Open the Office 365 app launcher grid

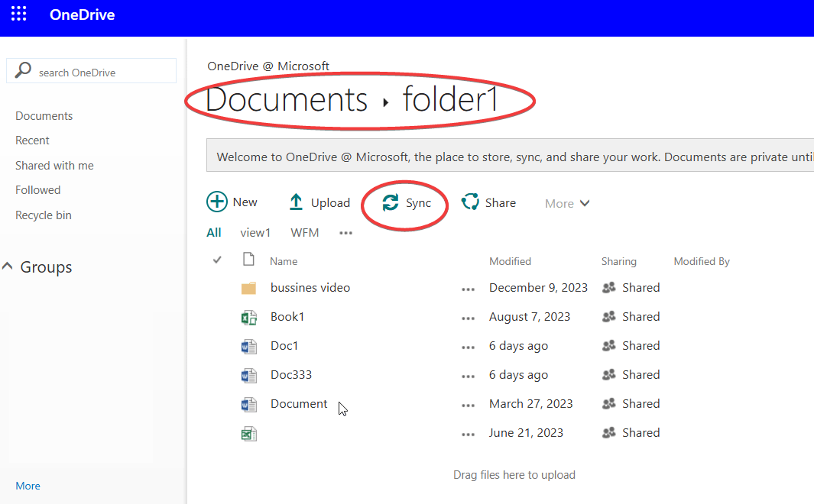pyautogui.click(x=18, y=13)
